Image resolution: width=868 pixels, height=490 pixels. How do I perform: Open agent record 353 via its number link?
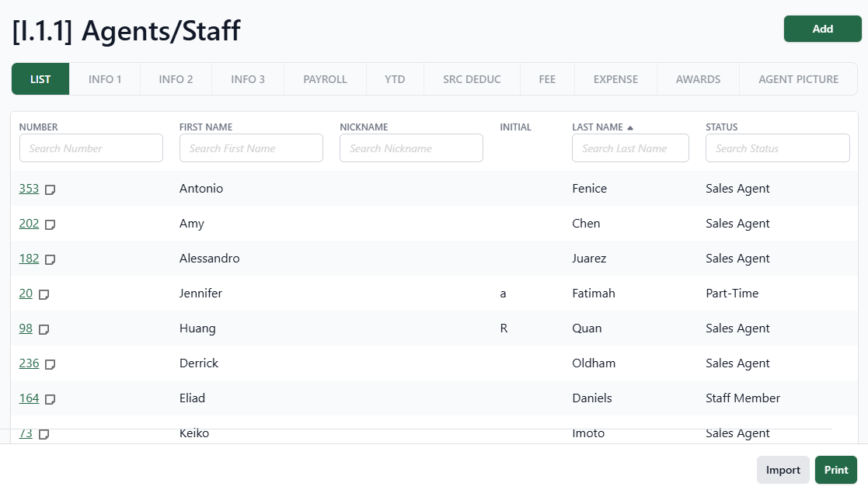(x=29, y=189)
